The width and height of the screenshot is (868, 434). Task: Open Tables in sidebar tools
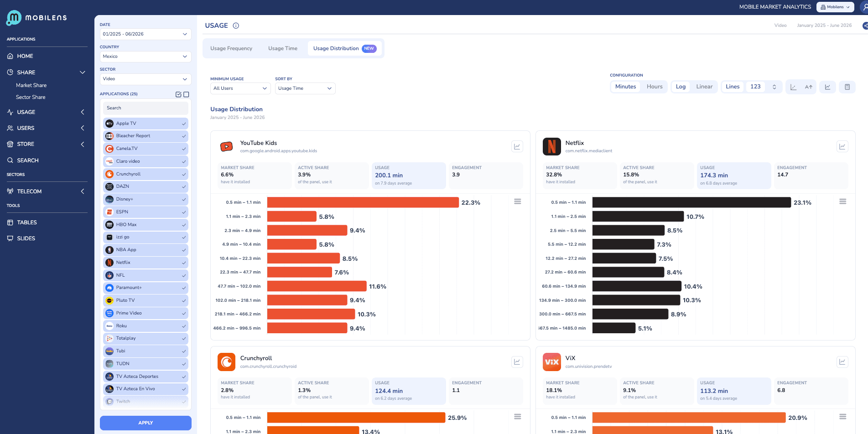click(x=27, y=222)
